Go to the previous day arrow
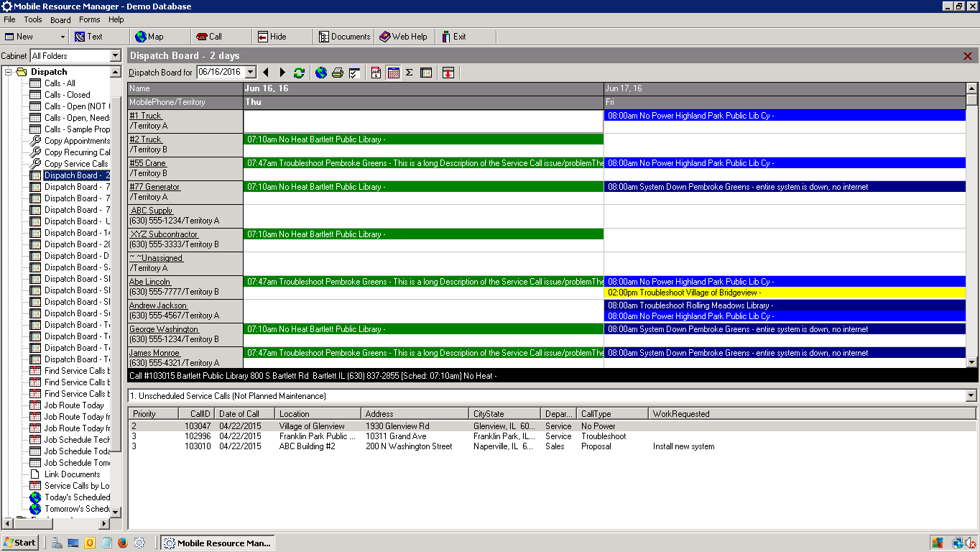The height and width of the screenshot is (552, 980). click(x=266, y=73)
